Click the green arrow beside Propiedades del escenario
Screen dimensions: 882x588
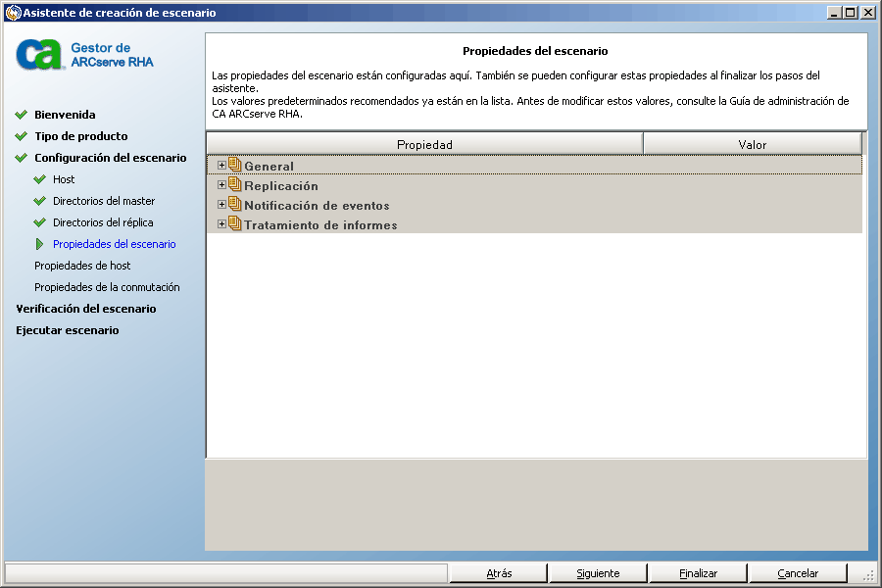coord(39,244)
